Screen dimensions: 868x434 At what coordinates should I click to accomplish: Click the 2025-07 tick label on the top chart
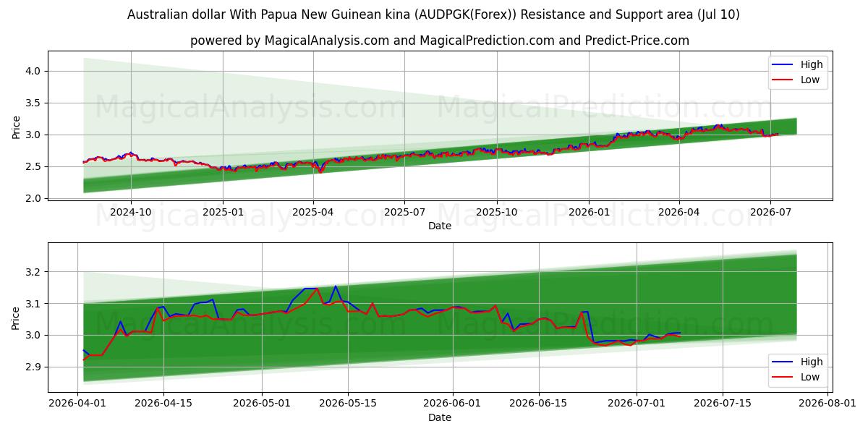tap(404, 213)
